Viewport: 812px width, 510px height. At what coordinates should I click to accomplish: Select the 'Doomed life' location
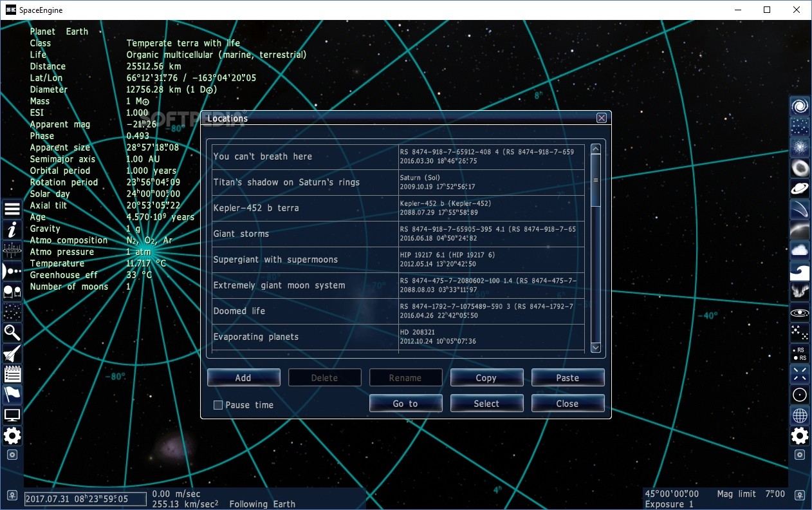click(x=302, y=310)
